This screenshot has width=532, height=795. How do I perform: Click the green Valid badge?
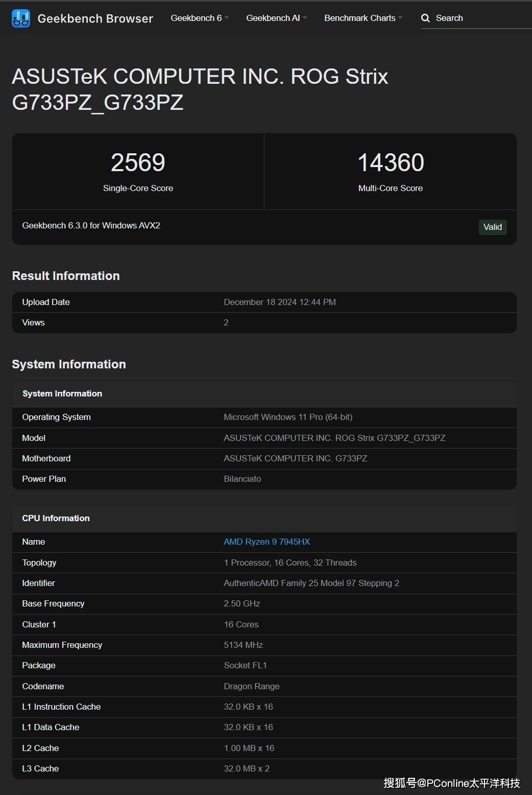click(x=492, y=227)
